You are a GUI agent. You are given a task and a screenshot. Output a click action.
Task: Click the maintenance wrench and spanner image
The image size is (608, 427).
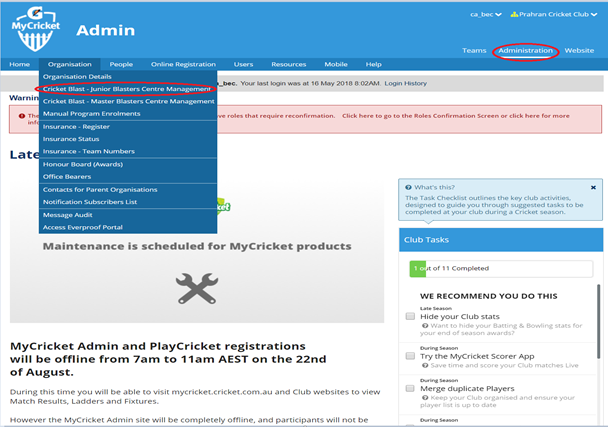click(x=197, y=289)
